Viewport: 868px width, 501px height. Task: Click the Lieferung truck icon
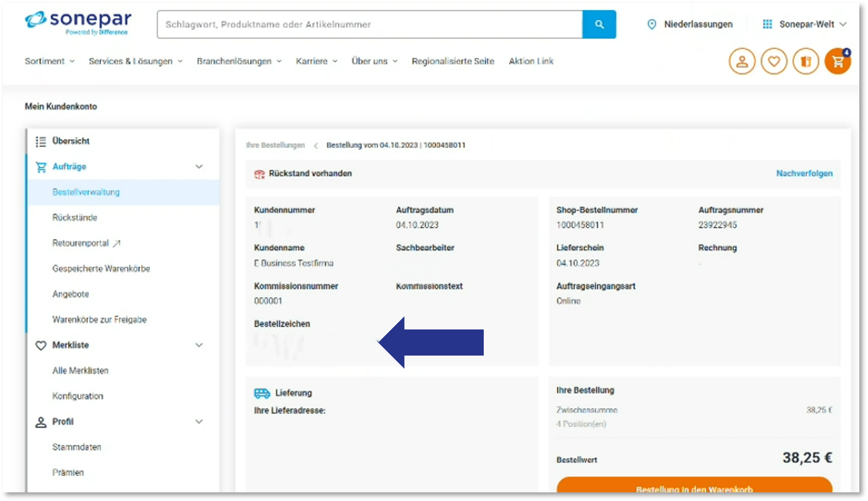coord(262,393)
